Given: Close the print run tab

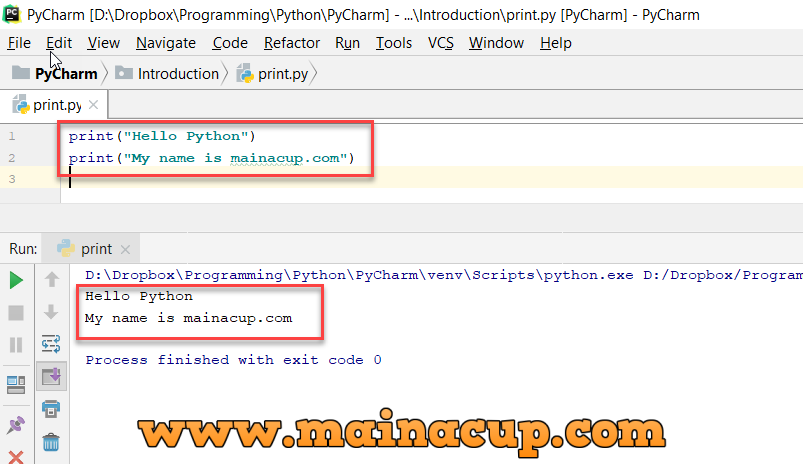Looking at the screenshot, I should [x=125, y=249].
